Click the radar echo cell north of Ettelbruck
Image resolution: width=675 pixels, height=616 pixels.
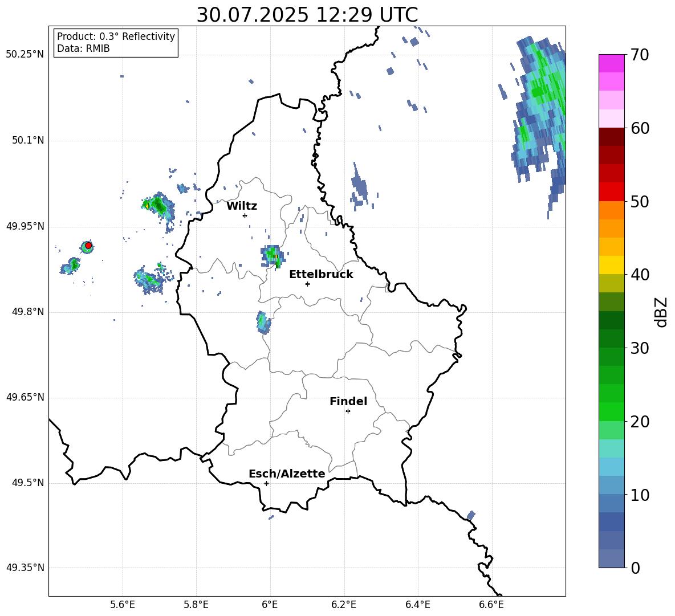pyautogui.click(x=273, y=256)
